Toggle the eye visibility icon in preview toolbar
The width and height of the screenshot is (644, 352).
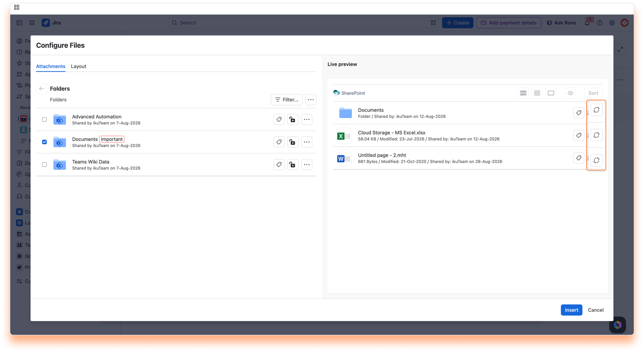click(570, 93)
